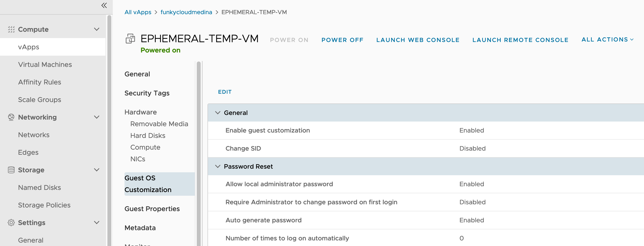
Task: Click the Compute grid icon
Action: [11, 30]
